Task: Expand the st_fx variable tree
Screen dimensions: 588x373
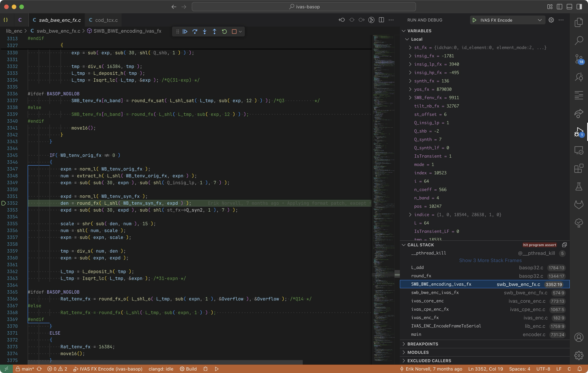Action: (x=410, y=47)
